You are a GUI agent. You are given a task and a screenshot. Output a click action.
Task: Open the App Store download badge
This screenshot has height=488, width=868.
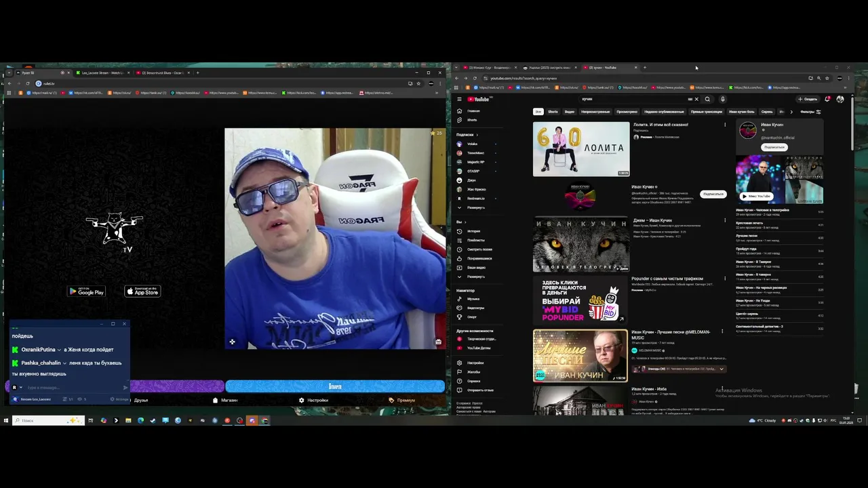click(x=142, y=291)
